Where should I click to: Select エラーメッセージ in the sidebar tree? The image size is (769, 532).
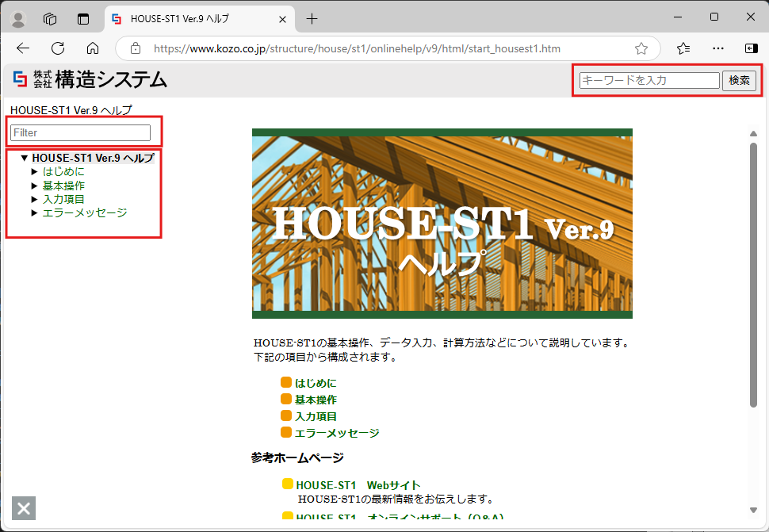click(84, 212)
